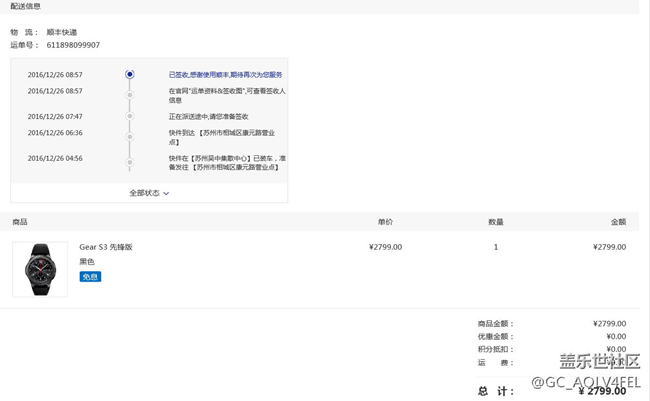The image size is (650, 401).
Task: Click the 积分抵扣 label
Action: pyautogui.click(x=496, y=349)
